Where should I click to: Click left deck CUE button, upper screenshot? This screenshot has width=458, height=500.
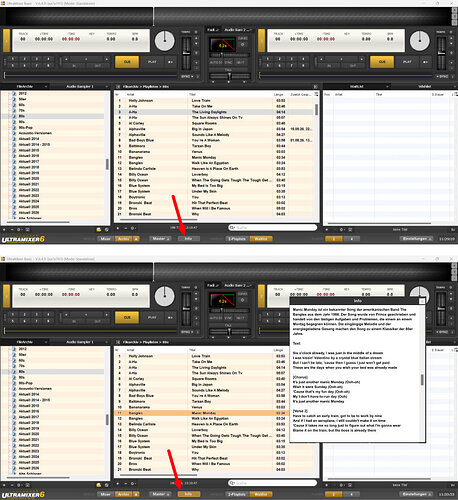point(127,62)
